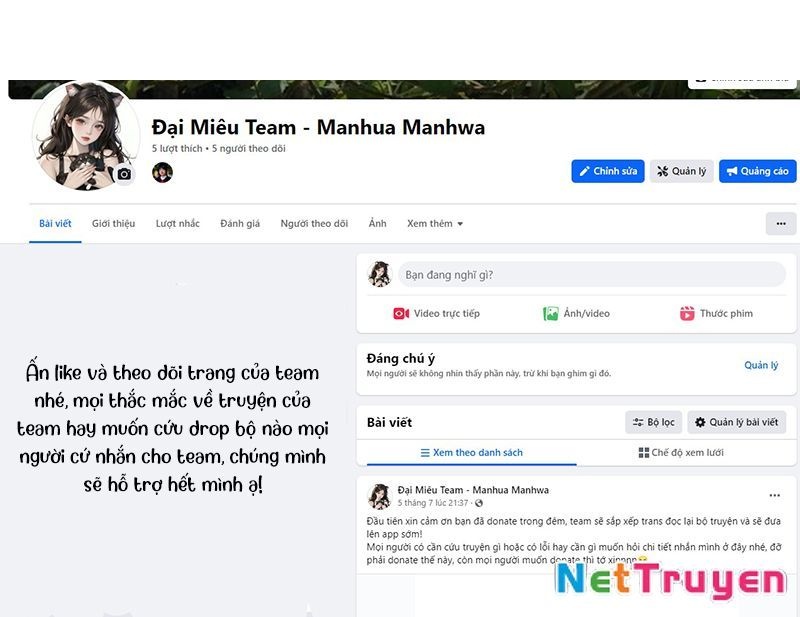This screenshot has height=617, width=800.
Task: Open the post's three-dot menu
Action: pyautogui.click(x=774, y=495)
